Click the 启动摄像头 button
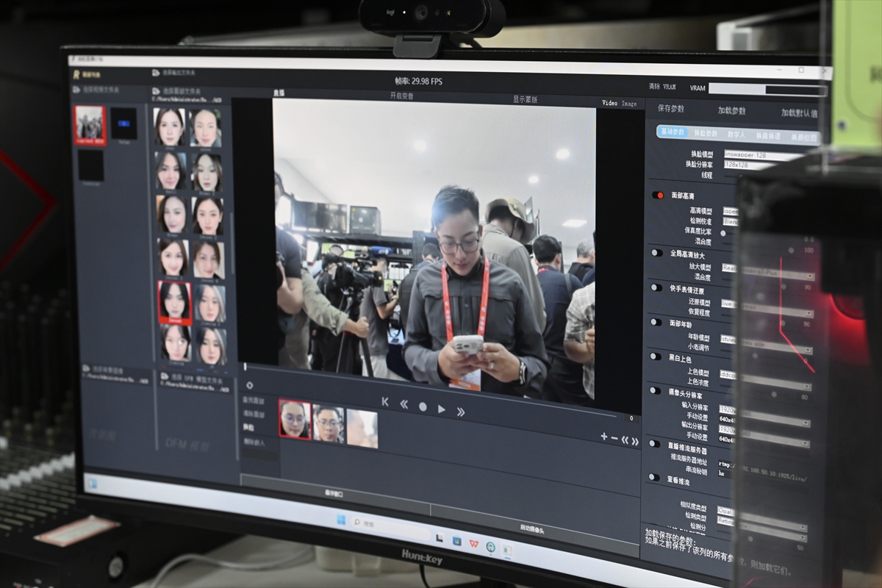Viewport: 882px width, 588px height. point(532,529)
